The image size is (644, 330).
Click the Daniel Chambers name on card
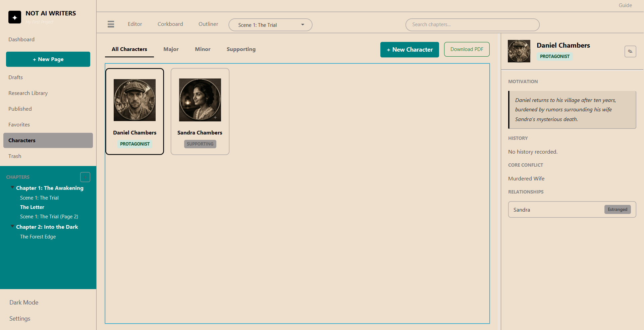(x=135, y=133)
